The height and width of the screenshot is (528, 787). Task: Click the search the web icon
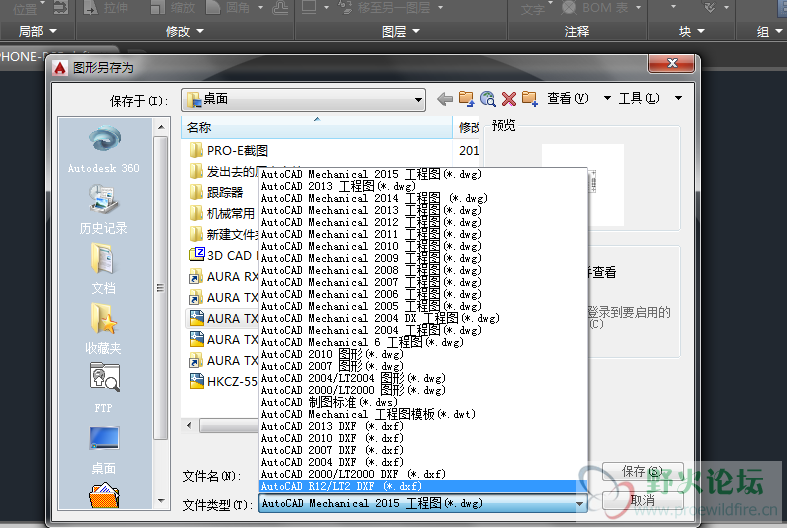tap(487, 99)
